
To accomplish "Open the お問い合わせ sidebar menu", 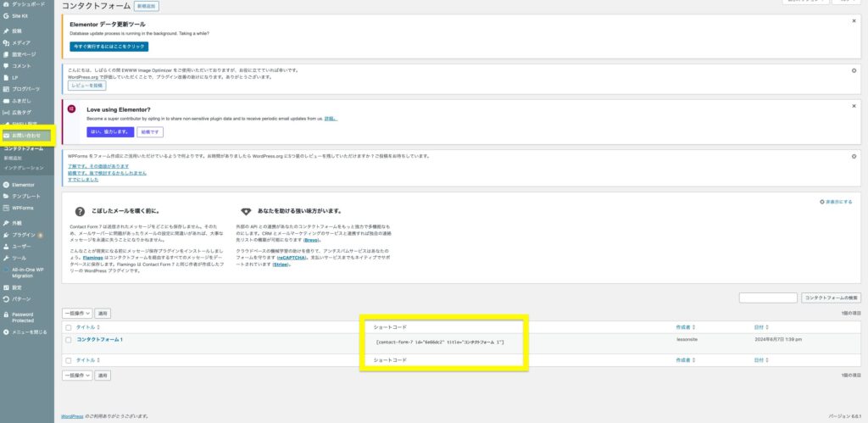I will [27, 135].
